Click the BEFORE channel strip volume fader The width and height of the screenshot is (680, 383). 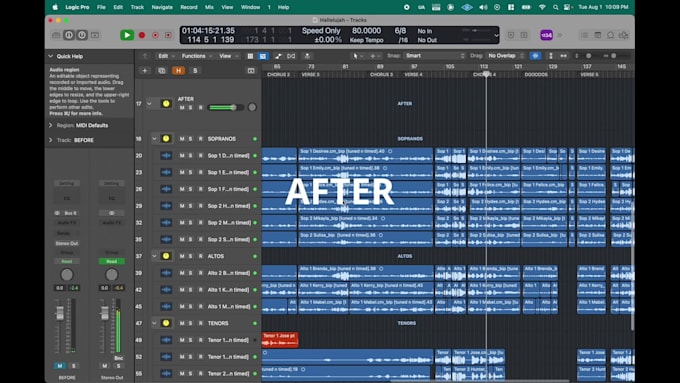click(60, 313)
